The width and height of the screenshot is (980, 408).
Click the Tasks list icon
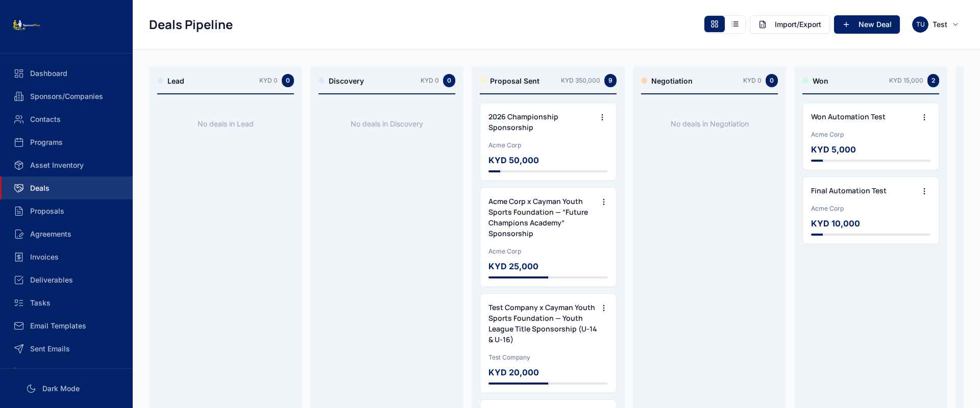point(19,303)
